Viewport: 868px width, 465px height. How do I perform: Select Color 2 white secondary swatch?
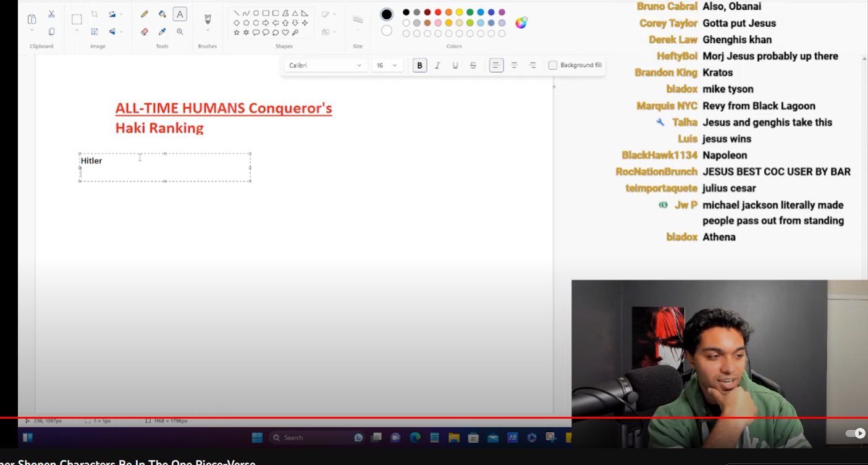click(387, 30)
